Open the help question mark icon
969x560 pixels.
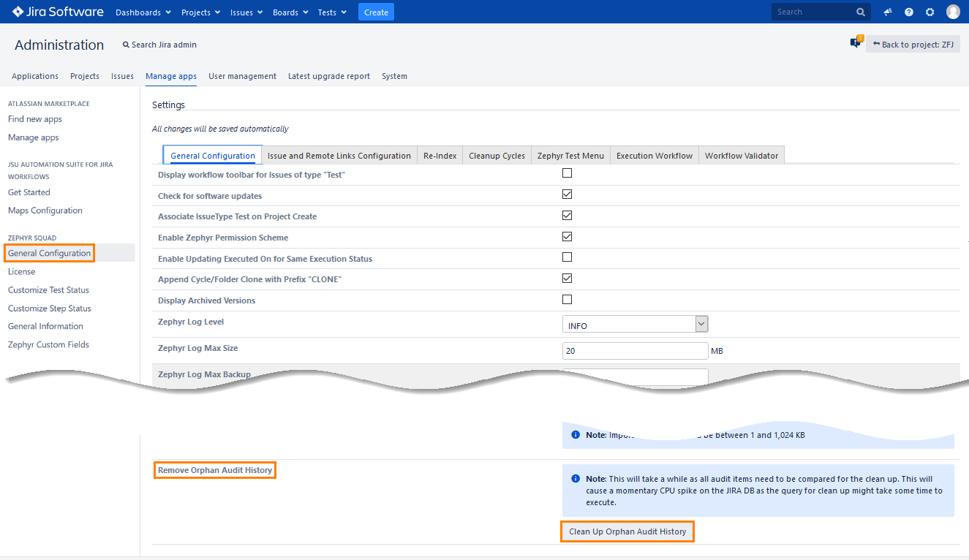[x=909, y=12]
